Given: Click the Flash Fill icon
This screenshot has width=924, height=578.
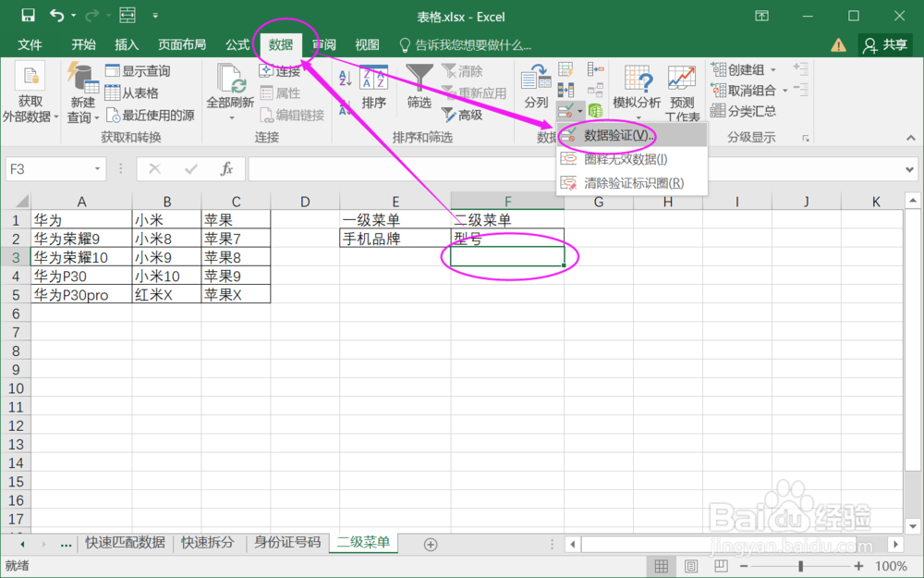Looking at the screenshot, I should [x=565, y=70].
